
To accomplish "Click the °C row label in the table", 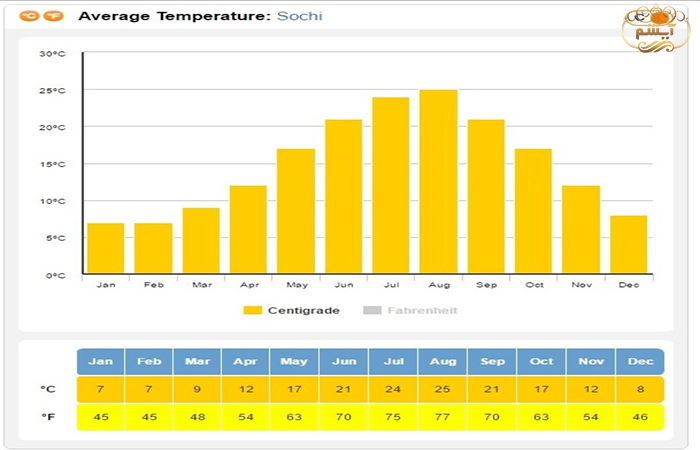I will click(x=48, y=389).
